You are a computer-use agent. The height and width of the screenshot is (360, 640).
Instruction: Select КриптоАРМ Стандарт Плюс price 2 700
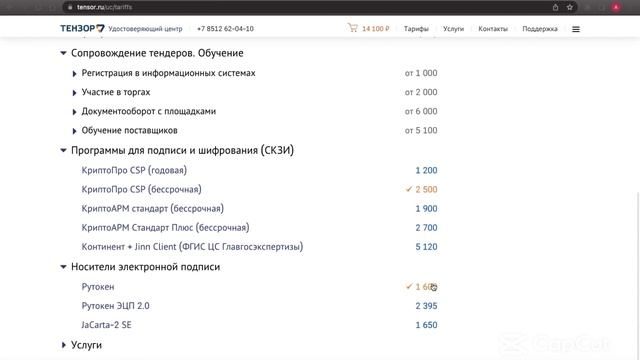426,228
